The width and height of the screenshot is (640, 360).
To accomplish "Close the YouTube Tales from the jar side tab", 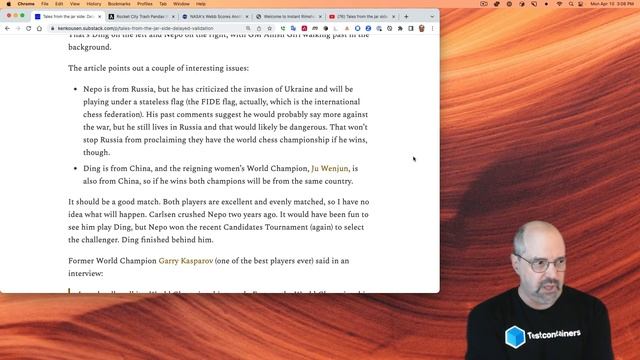I will pos(393,17).
